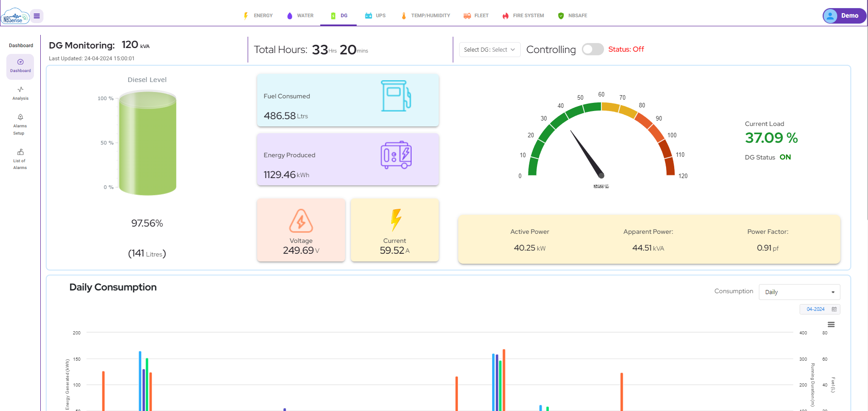Click the Energy Produced generator icon
The width and height of the screenshot is (868, 411).
[396, 155]
